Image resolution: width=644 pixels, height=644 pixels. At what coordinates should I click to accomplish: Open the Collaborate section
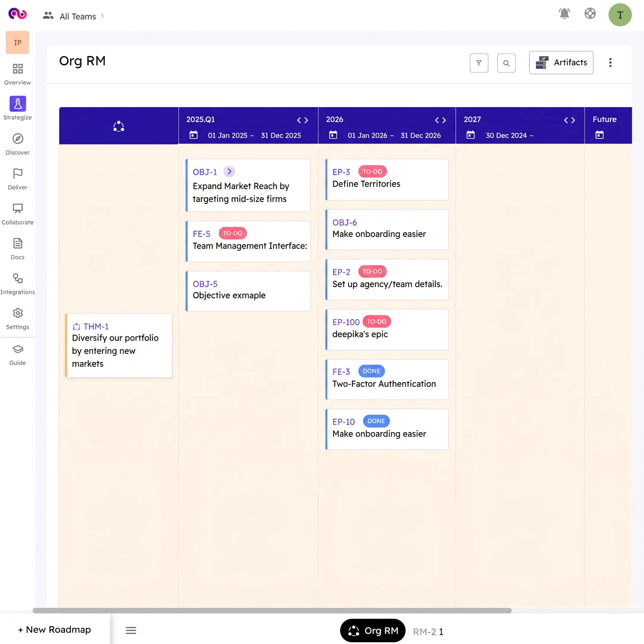(17, 214)
